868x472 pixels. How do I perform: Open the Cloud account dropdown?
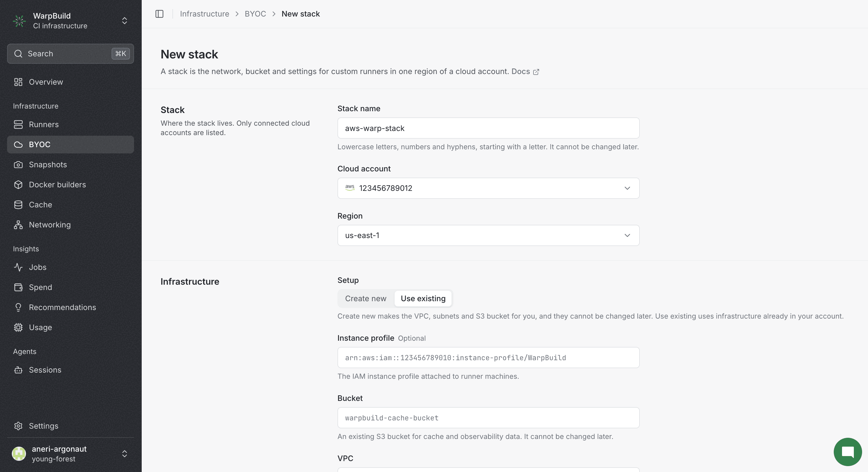488,188
